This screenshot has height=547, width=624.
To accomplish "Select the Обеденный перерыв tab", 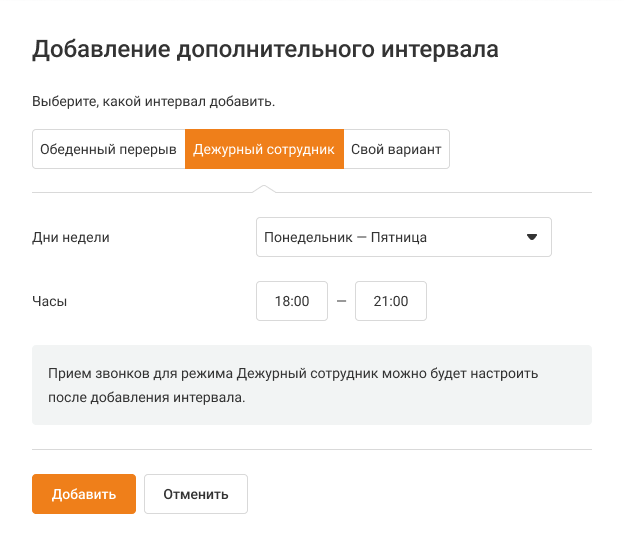I will (108, 149).
